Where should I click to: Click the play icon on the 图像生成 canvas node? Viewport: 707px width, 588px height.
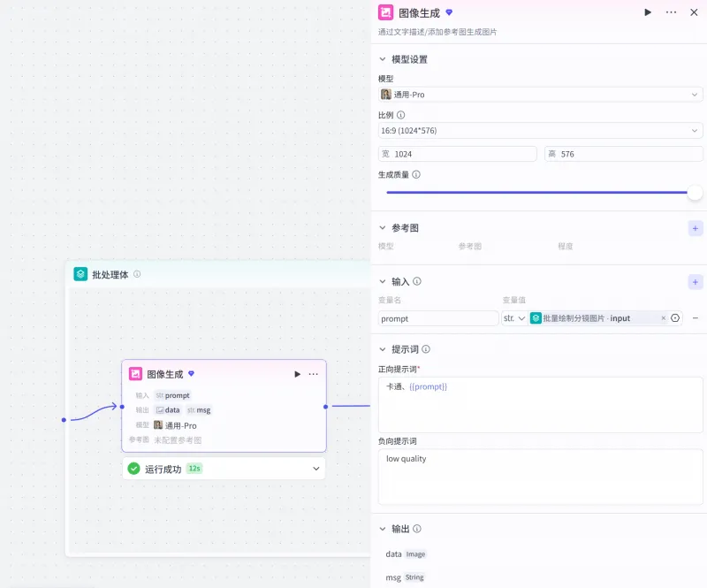tap(297, 373)
